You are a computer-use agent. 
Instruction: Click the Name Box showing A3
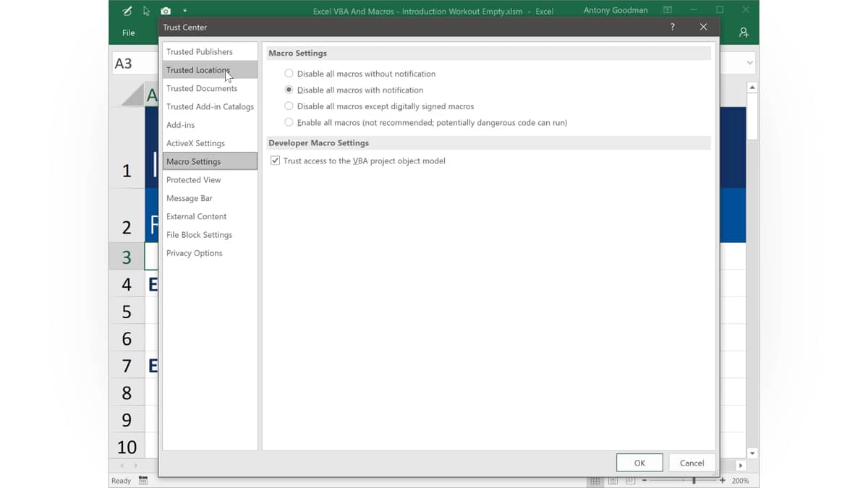pyautogui.click(x=135, y=63)
